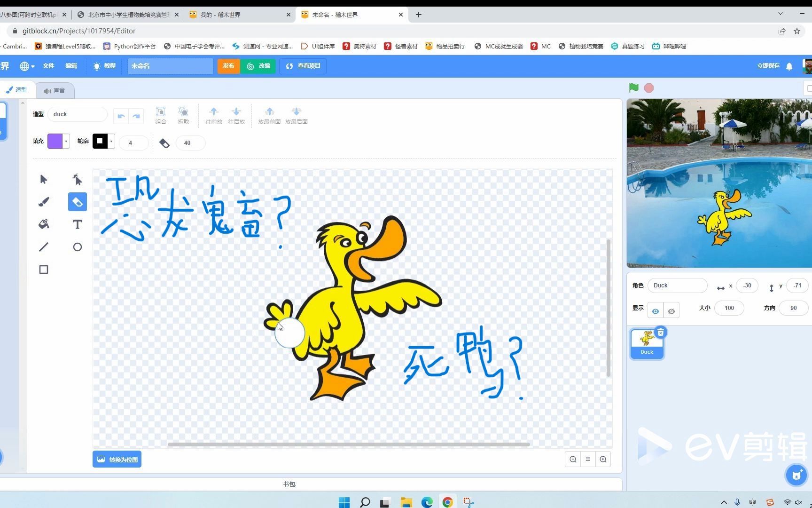
Task: Reset canvas zoom with the equals icon
Action: [x=588, y=460]
